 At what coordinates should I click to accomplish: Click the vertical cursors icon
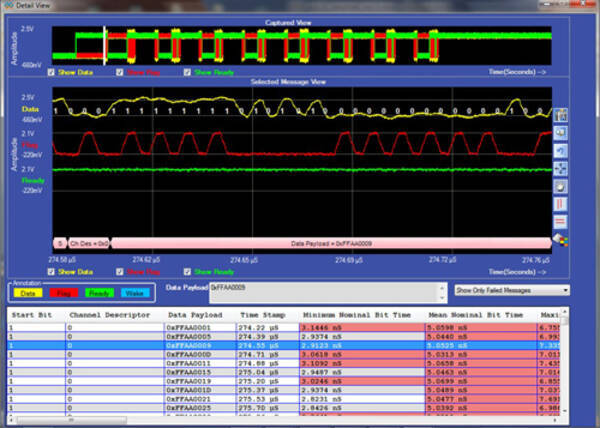559,204
